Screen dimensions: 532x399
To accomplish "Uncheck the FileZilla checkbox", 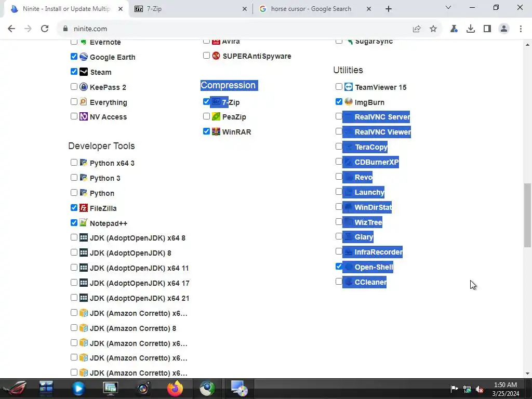I will click(x=74, y=208).
